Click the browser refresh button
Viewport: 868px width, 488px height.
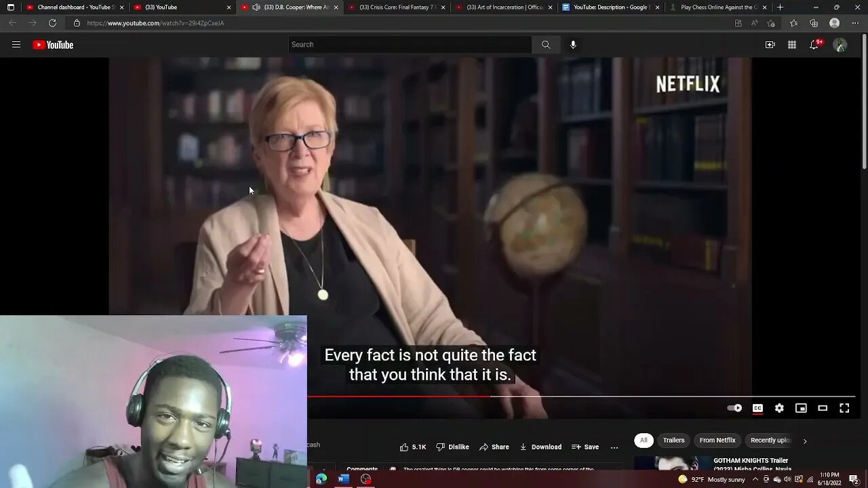coord(52,23)
